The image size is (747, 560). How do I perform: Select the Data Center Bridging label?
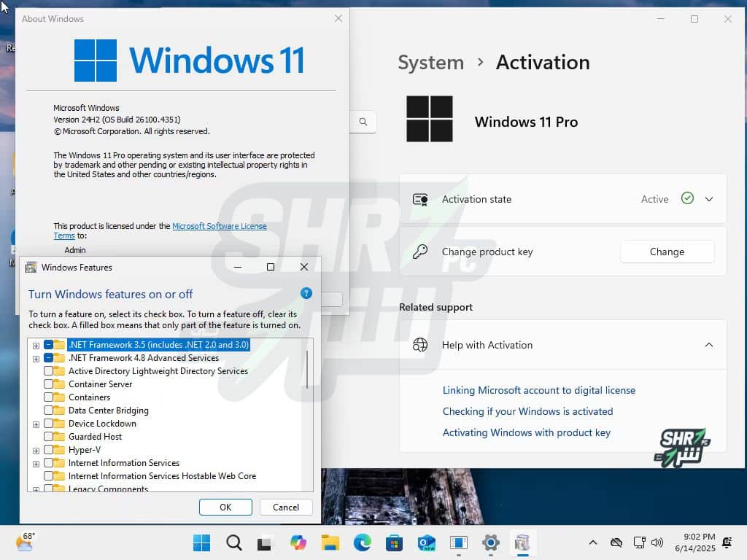tap(108, 410)
